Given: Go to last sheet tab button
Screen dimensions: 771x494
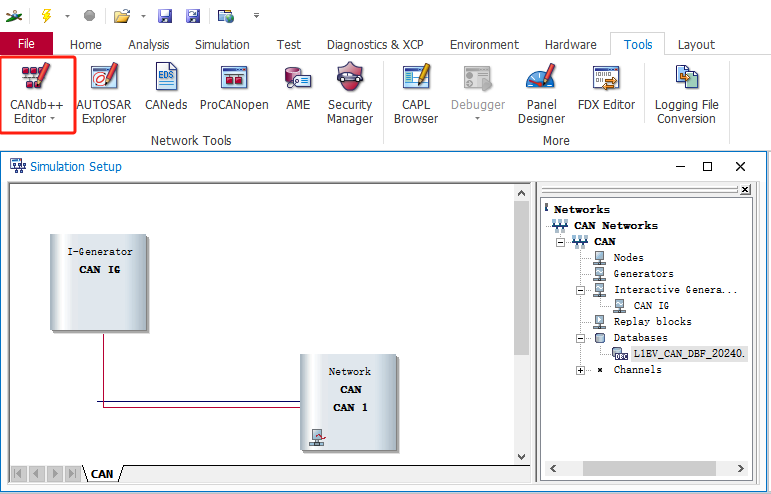Looking at the screenshot, I should coord(73,474).
